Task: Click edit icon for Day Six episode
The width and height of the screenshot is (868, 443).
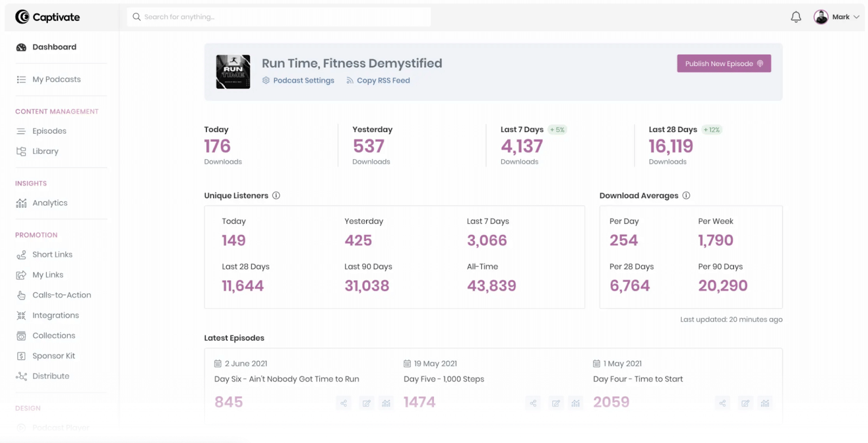Action: (x=367, y=403)
